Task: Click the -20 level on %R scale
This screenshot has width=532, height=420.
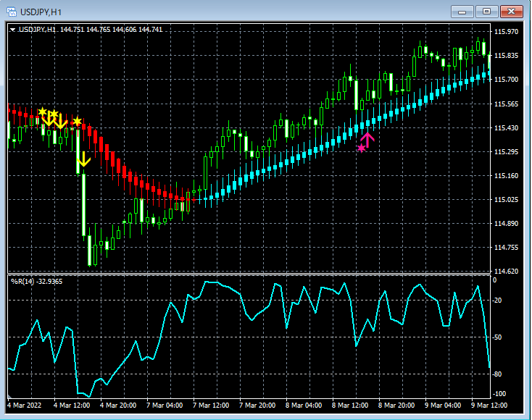Action: point(497,301)
